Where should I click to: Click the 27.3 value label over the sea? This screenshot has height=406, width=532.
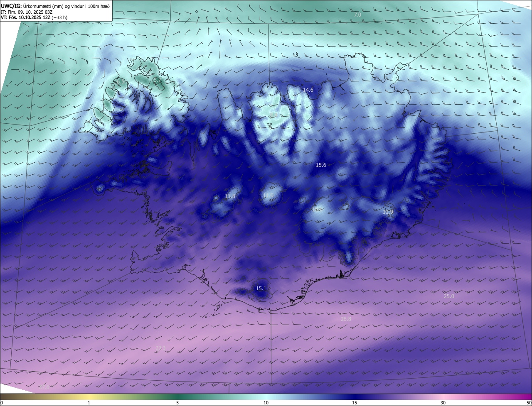point(160,348)
